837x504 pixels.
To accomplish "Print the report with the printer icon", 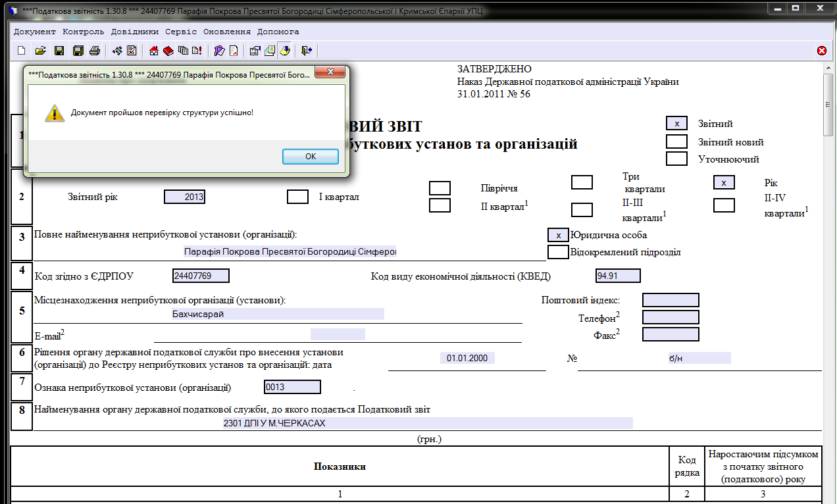I will pyautogui.click(x=95, y=51).
